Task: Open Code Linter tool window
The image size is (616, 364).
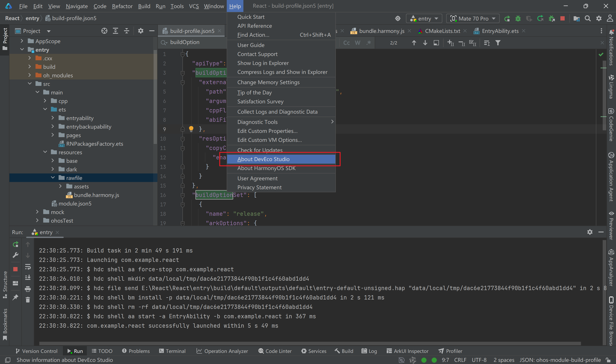Action: coord(275,351)
